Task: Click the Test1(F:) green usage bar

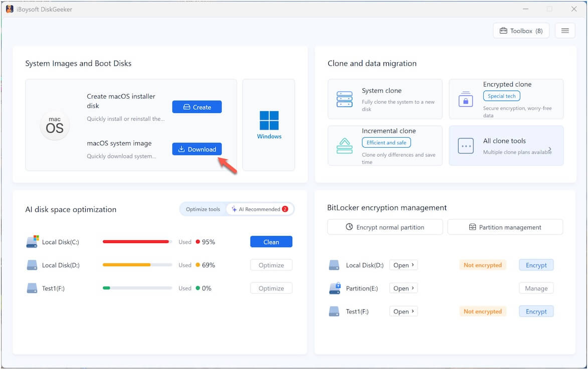Action: click(137, 288)
